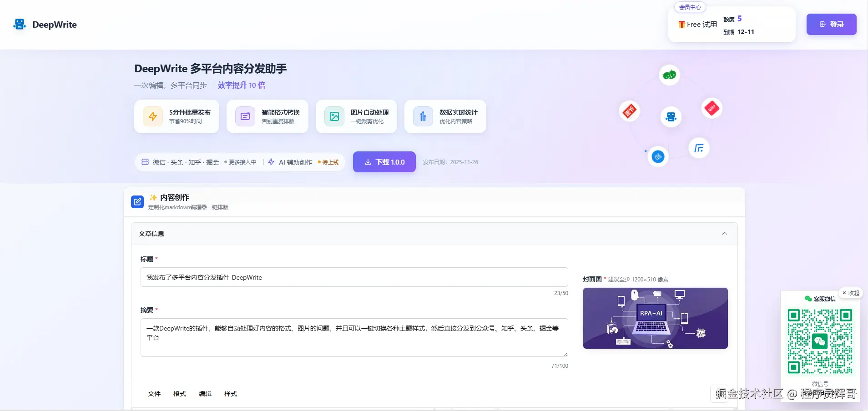Click the DeepWrite brand name in the header
The width and height of the screenshot is (868, 411).
click(x=55, y=25)
